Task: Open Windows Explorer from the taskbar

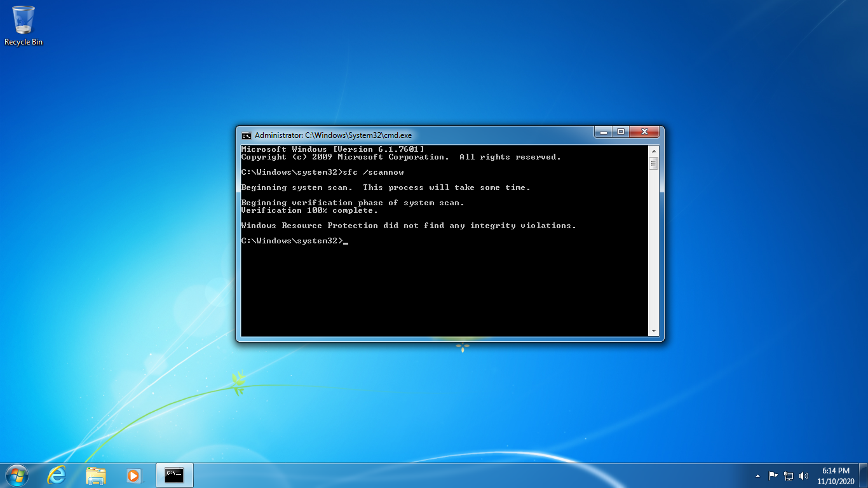Action: coord(96,475)
